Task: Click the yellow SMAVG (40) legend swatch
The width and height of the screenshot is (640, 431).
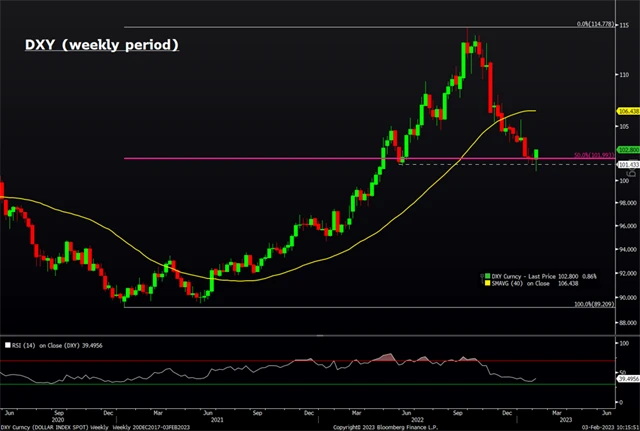Action: click(x=487, y=283)
